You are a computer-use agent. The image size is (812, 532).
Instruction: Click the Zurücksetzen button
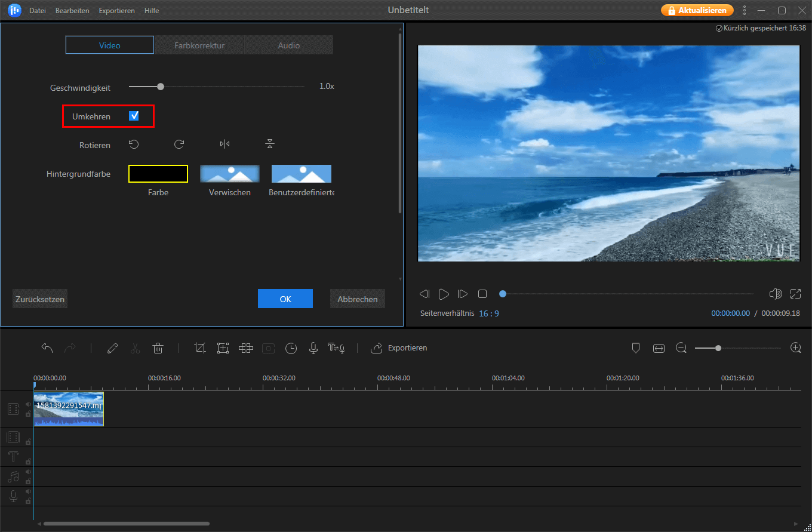[40, 299]
